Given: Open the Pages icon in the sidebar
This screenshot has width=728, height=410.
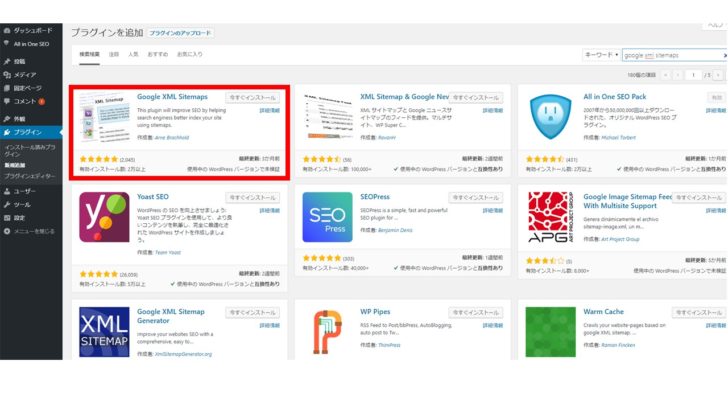Looking at the screenshot, I should tap(7, 88).
